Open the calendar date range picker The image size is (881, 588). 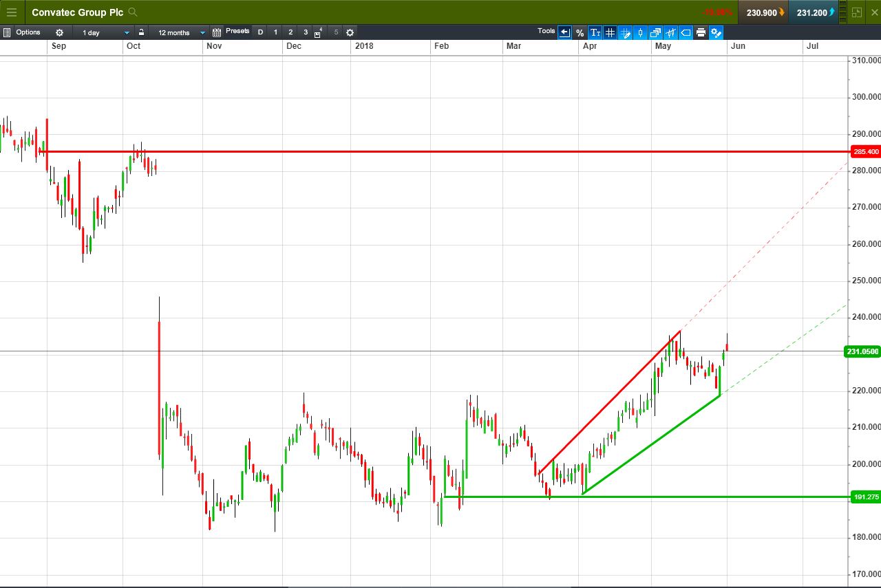(x=217, y=32)
